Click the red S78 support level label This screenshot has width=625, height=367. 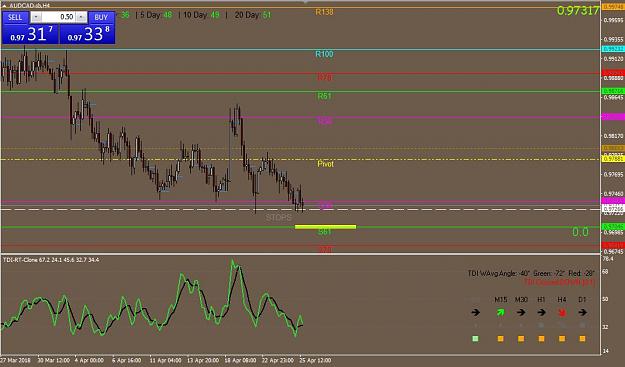click(x=325, y=250)
